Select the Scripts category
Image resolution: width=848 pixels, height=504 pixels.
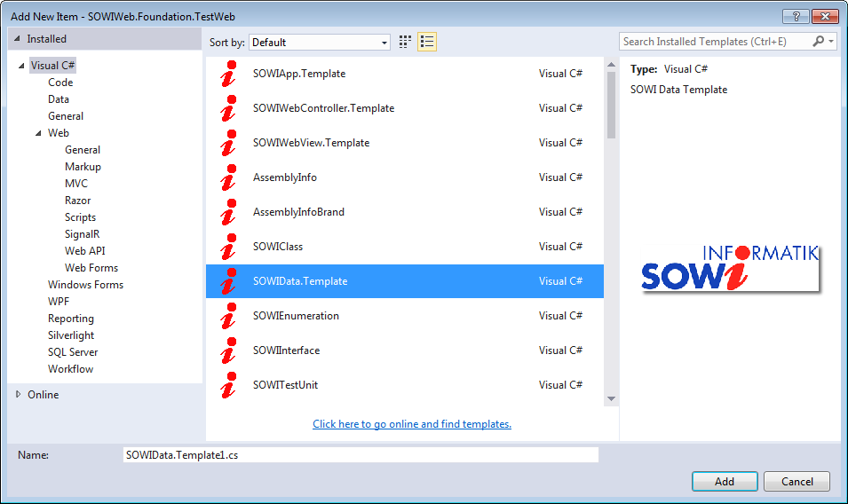click(80, 217)
